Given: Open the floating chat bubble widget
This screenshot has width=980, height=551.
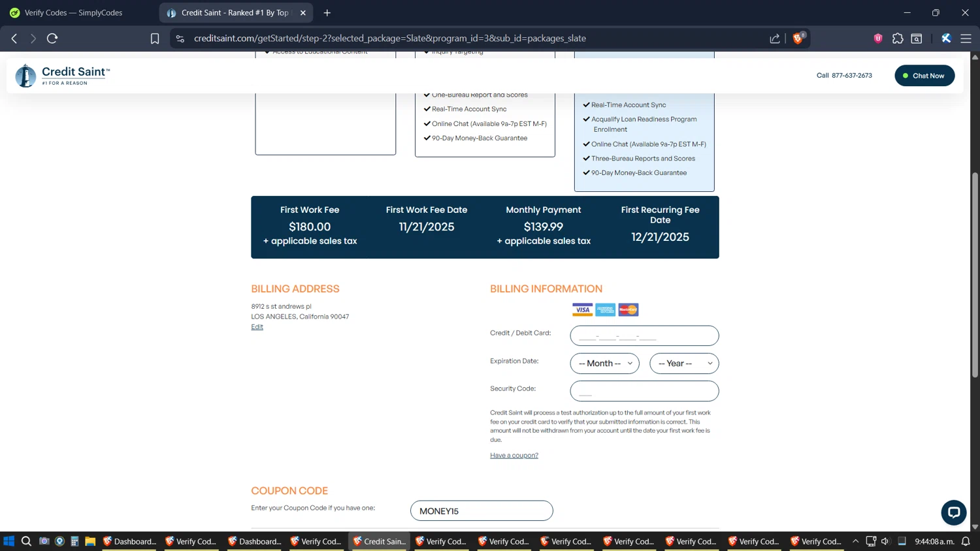Looking at the screenshot, I should pos(953,512).
